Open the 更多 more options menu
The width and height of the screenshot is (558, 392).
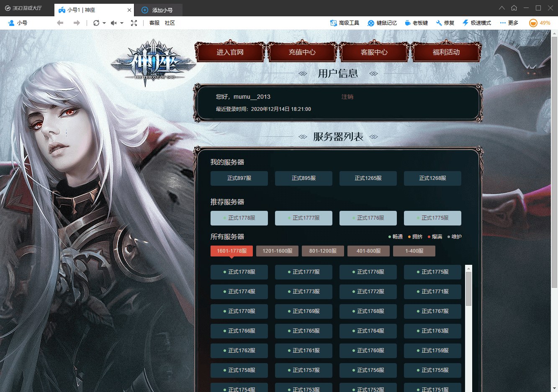[x=509, y=23]
